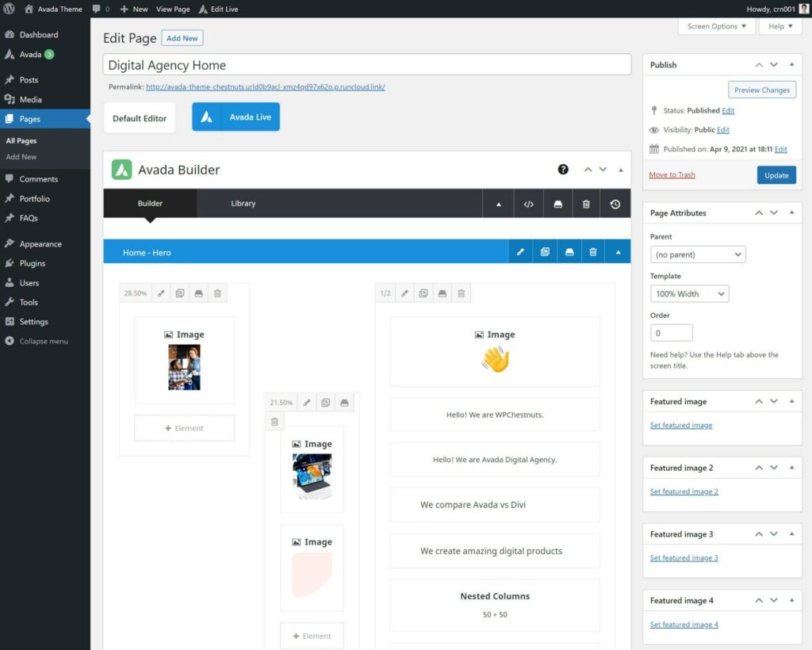
Task: Switch to the Library tab
Action: pyautogui.click(x=243, y=204)
